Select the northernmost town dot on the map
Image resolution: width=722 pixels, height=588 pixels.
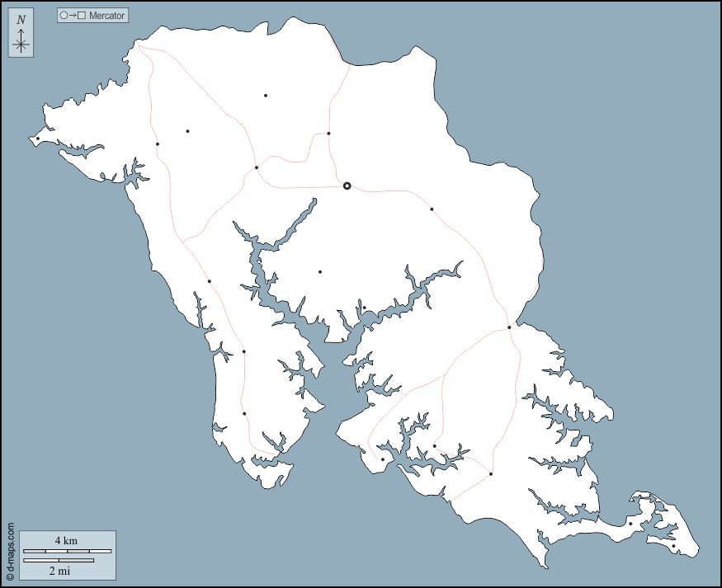[266, 96]
